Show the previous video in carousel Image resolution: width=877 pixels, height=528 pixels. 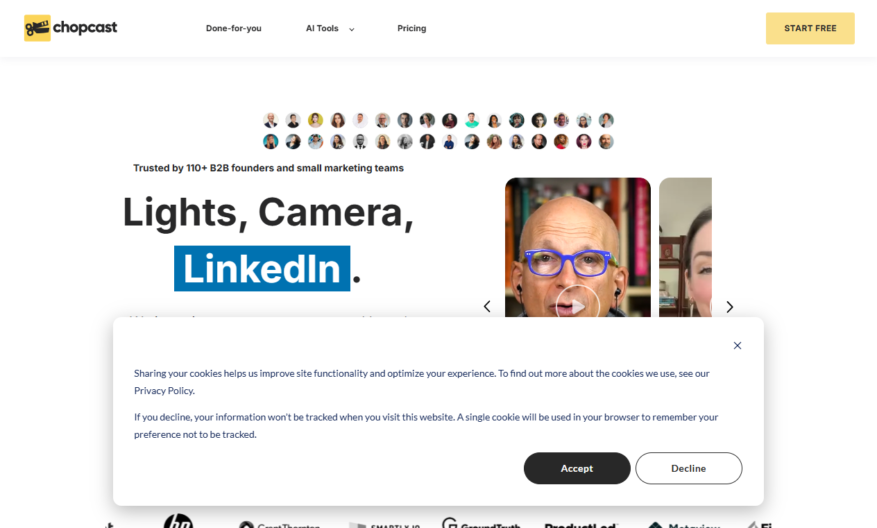coord(487,307)
